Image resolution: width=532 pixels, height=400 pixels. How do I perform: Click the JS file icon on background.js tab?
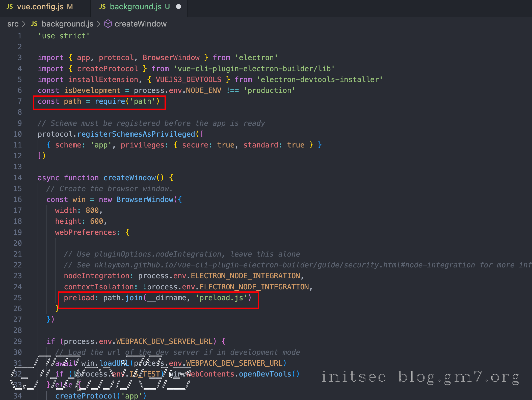click(x=102, y=7)
